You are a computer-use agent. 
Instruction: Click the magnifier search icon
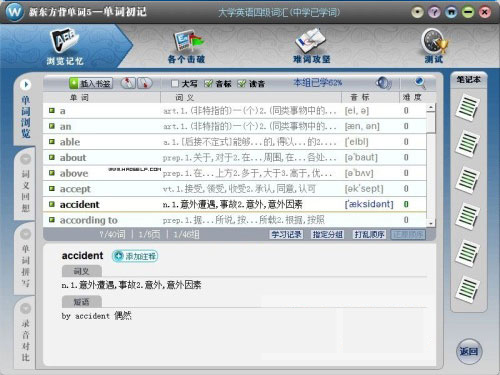point(420,82)
